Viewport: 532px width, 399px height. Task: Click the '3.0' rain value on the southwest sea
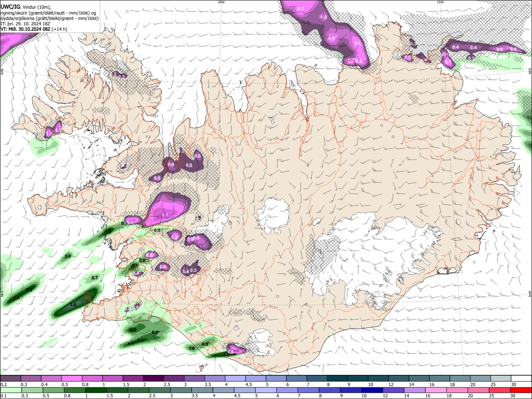click(x=74, y=305)
